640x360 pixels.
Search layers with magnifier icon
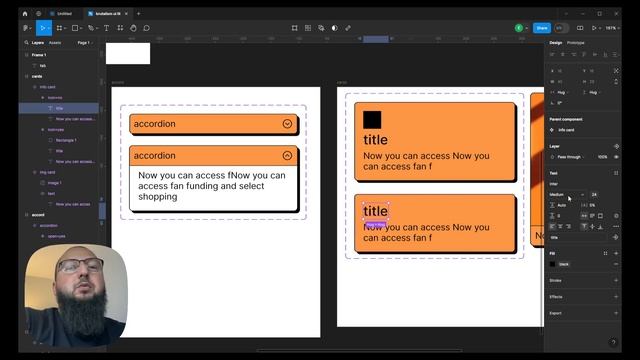[x=27, y=42]
